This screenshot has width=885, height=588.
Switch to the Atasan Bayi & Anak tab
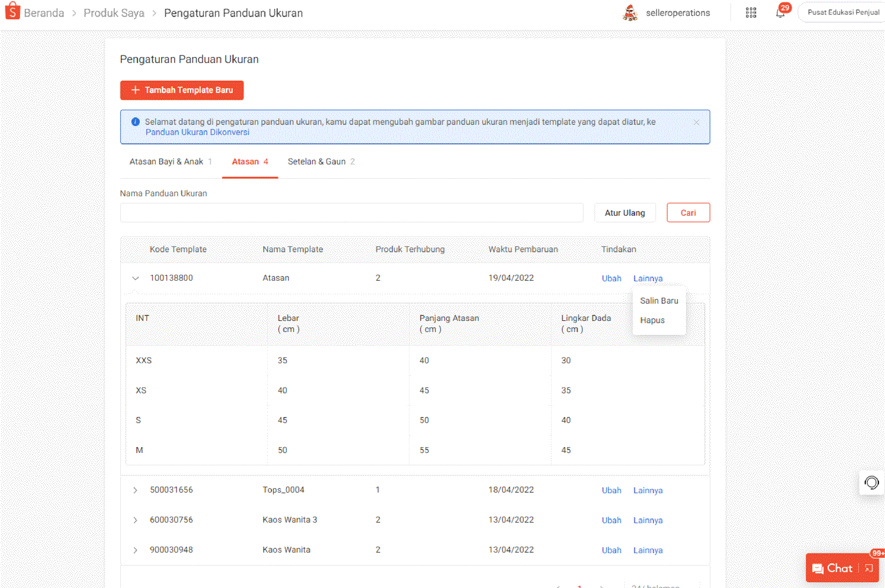pyautogui.click(x=166, y=161)
